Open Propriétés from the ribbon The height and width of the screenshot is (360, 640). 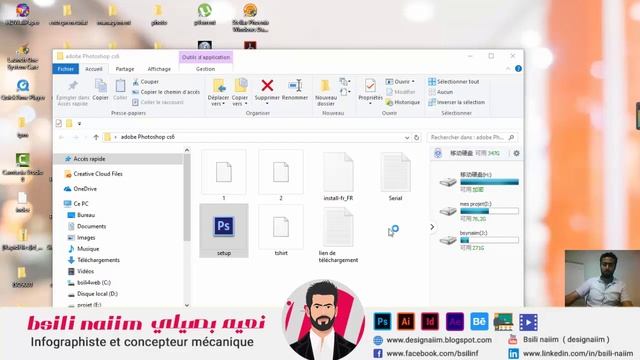point(370,91)
